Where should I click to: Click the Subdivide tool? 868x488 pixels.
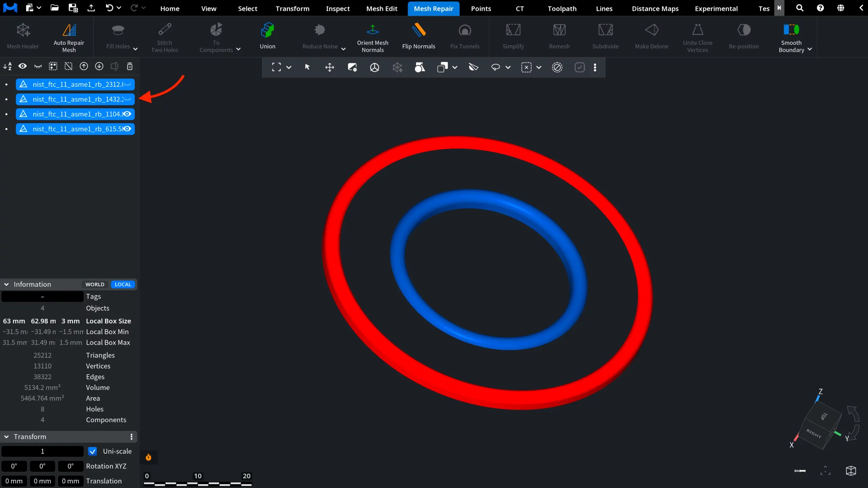(606, 37)
